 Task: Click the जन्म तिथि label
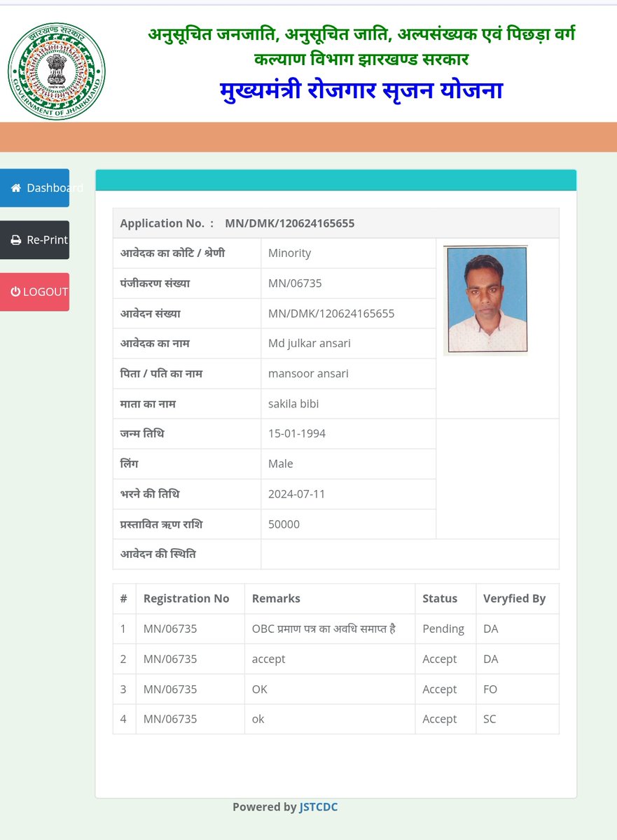coord(141,434)
